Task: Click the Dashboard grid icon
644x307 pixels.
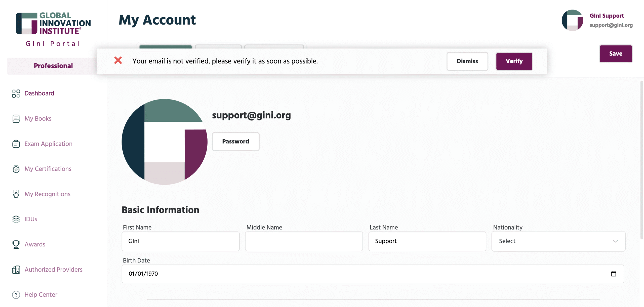Action: [x=16, y=94]
